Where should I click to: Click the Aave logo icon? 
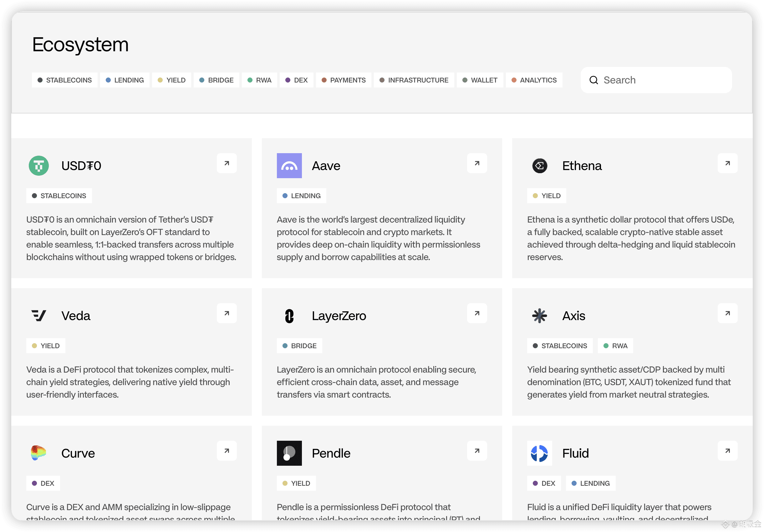(289, 166)
